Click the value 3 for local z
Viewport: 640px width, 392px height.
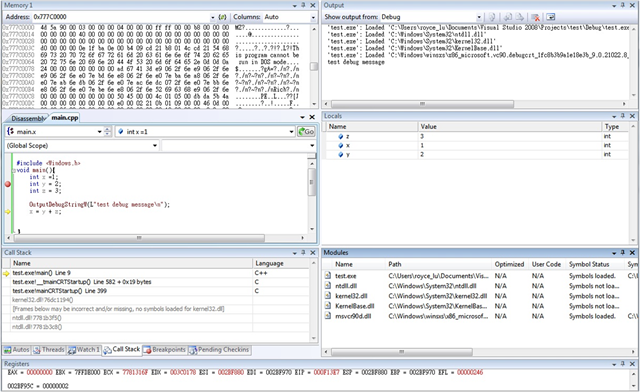(422, 136)
